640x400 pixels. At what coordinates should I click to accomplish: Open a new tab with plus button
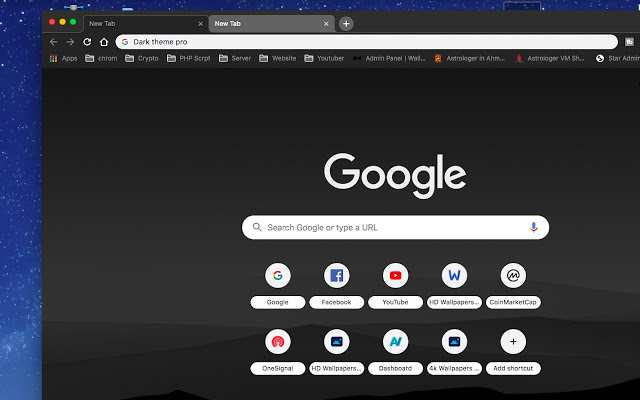[346, 24]
